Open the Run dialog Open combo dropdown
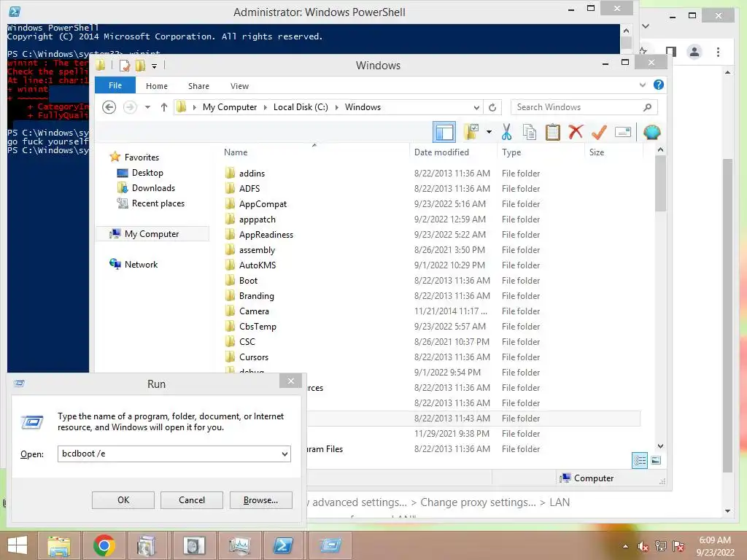The height and width of the screenshot is (560, 747). point(285,454)
